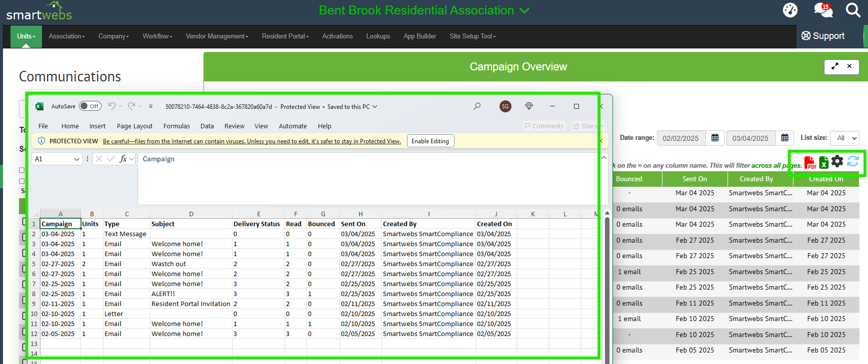
Task: Click the Protected View shield icon
Action: (41, 141)
